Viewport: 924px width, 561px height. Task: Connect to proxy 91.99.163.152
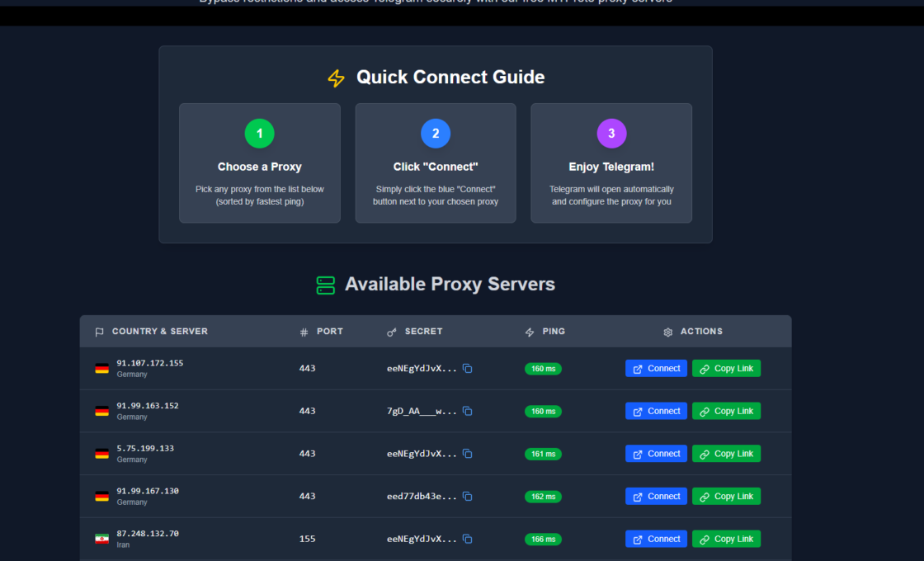[656, 411]
